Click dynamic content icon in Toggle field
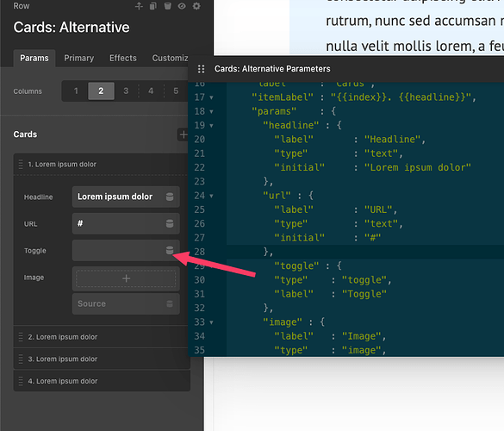Viewport: 504px width, 431px height. coord(170,250)
